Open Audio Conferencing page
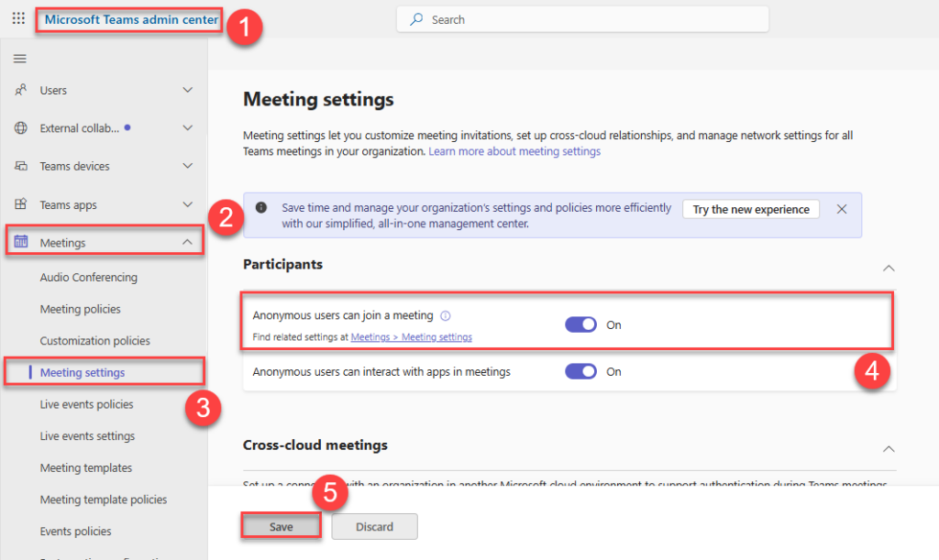The height and width of the screenshot is (560, 939). point(89,277)
